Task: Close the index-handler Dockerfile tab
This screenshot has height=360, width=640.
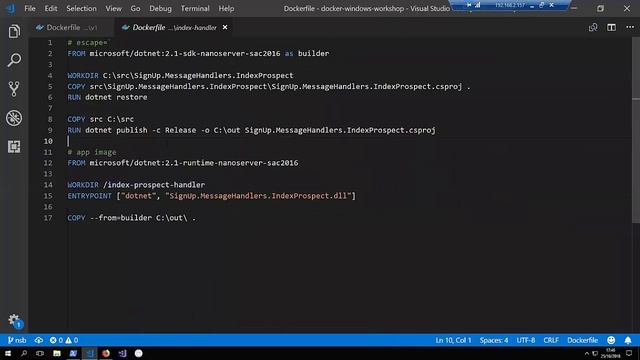Action: pyautogui.click(x=225, y=27)
